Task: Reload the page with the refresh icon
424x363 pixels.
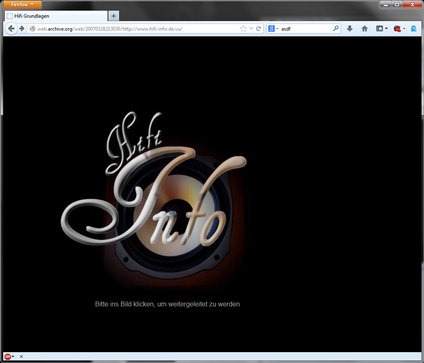Action: pos(258,29)
